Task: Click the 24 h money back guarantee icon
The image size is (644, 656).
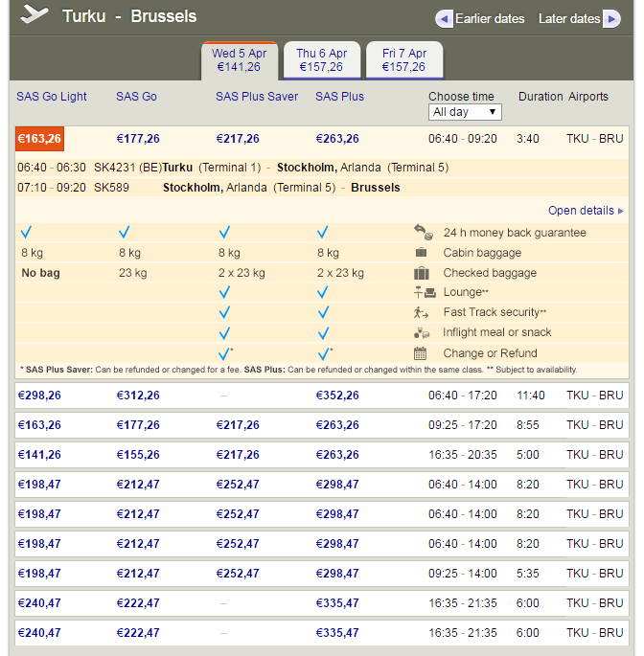Action: click(x=423, y=233)
